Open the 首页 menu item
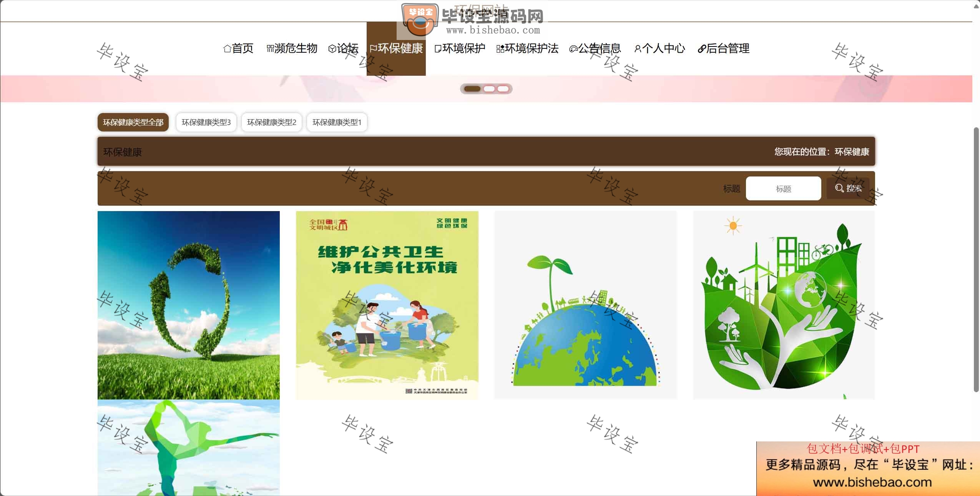This screenshot has width=980, height=496. (x=238, y=48)
